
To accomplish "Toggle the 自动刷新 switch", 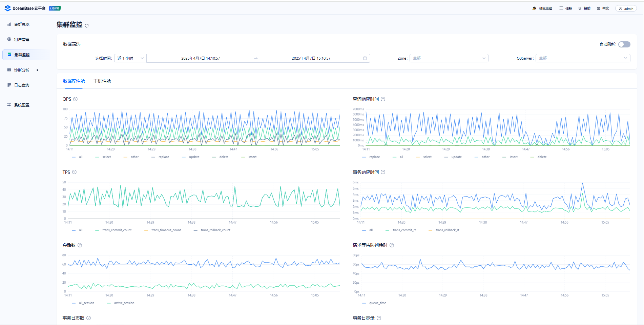I will click(x=624, y=44).
